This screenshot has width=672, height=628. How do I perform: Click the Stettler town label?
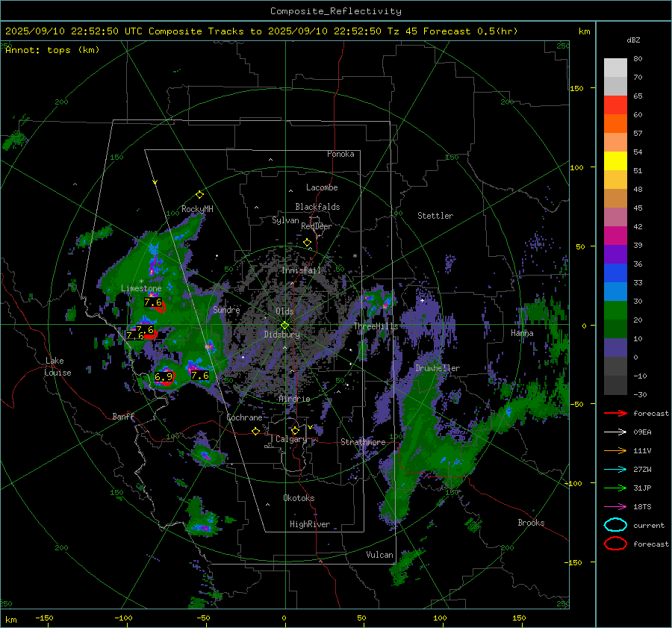click(435, 216)
